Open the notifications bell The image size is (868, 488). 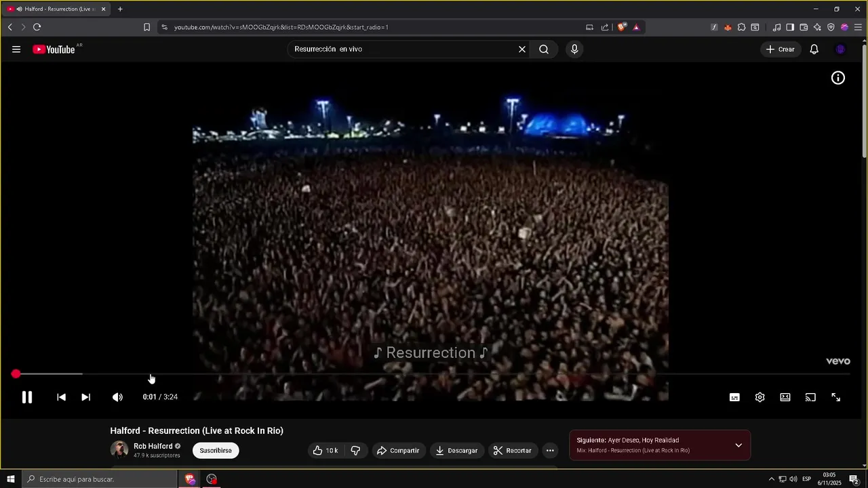click(814, 49)
